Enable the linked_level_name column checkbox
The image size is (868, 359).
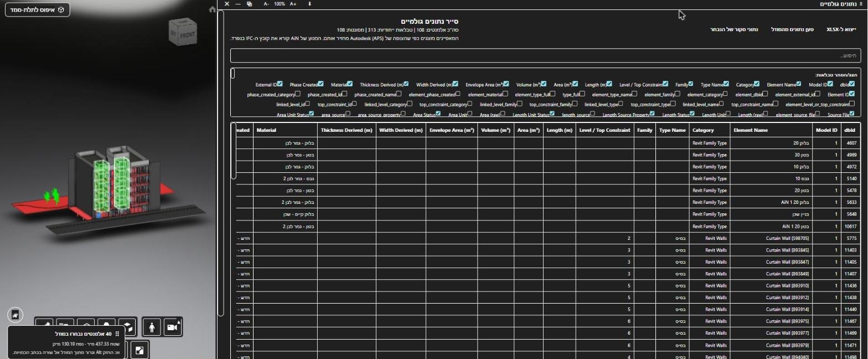(722, 103)
